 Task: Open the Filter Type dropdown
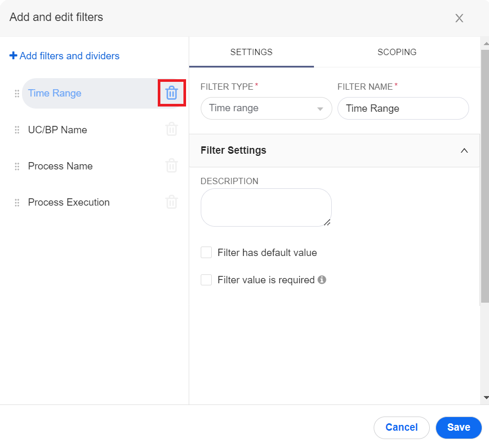click(266, 109)
